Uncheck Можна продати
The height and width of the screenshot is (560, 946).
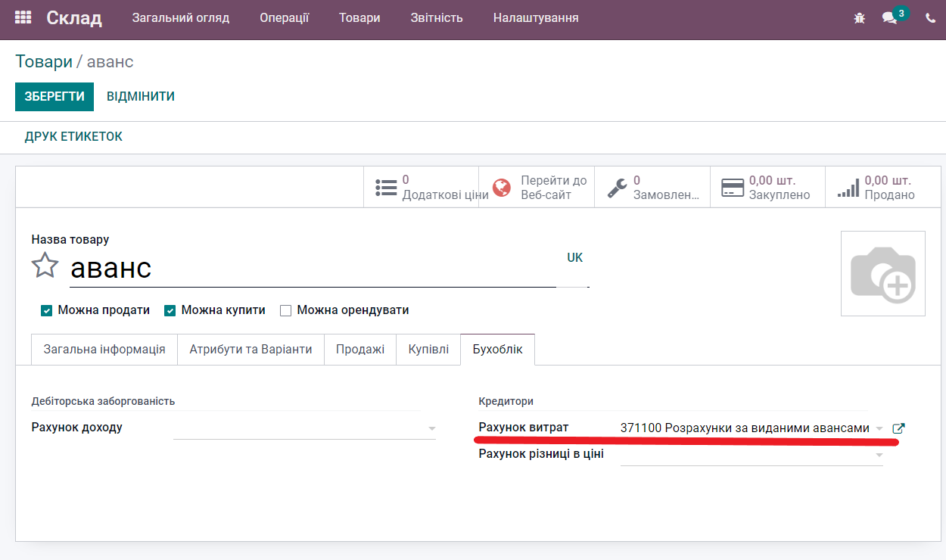click(46, 310)
